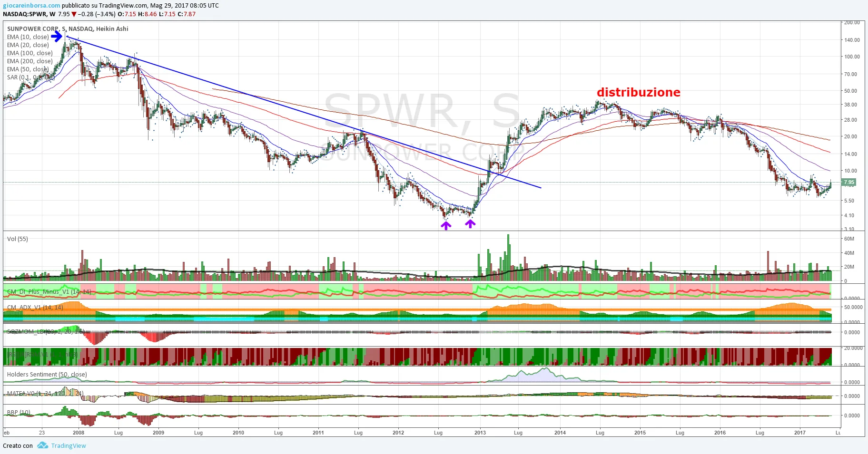Click the 2009 label on the time axis
Viewport: 868px width, 454px height.
158,433
